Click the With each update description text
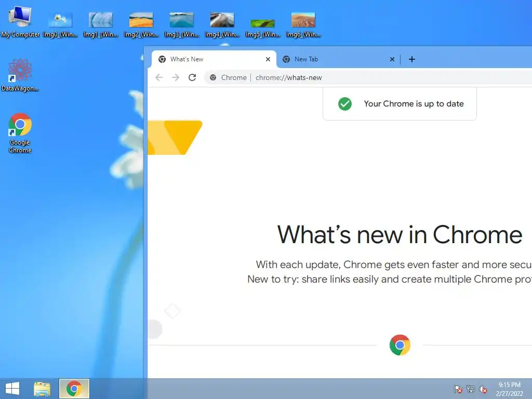The image size is (532, 399). [394, 264]
